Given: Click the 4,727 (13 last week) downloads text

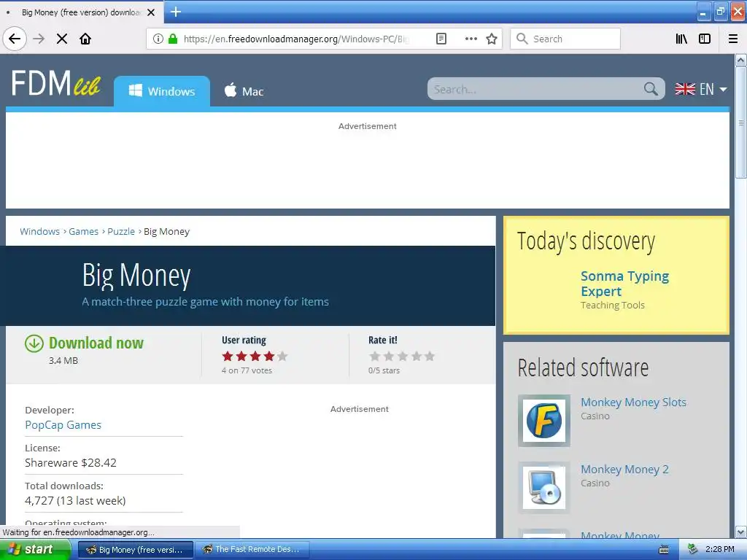Looking at the screenshot, I should pyautogui.click(x=75, y=501).
